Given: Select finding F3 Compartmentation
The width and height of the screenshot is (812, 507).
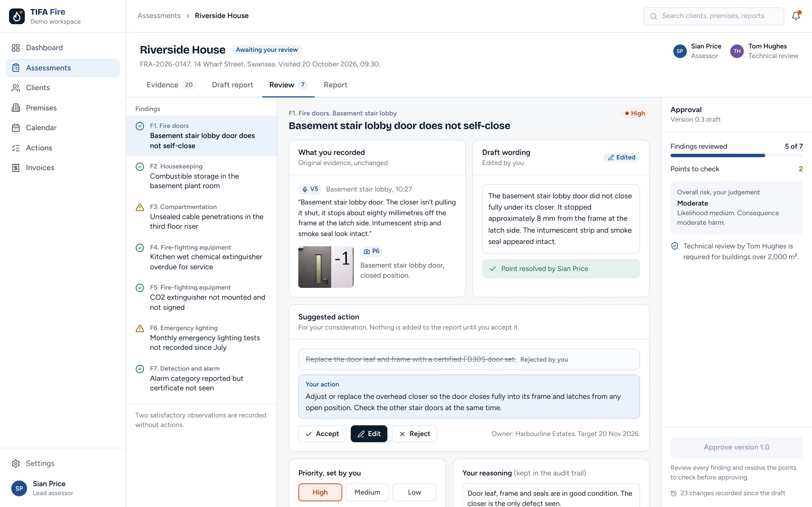Looking at the screenshot, I should click(x=201, y=217).
